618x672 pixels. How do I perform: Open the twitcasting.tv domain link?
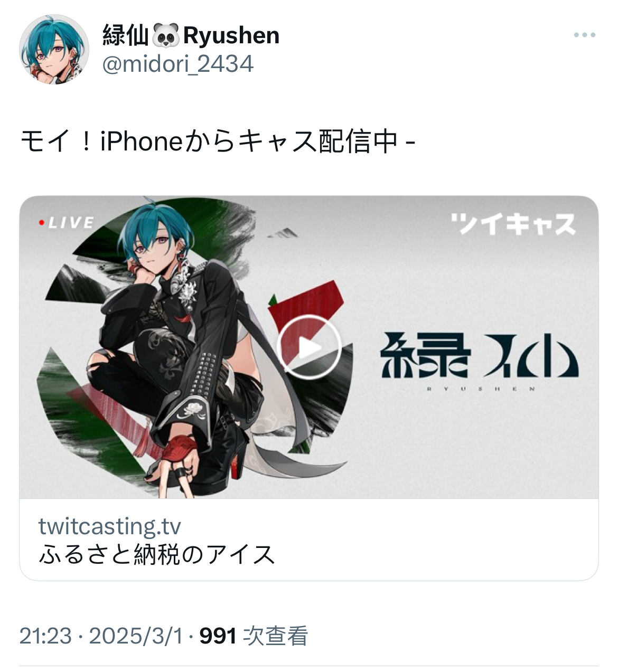(x=110, y=526)
